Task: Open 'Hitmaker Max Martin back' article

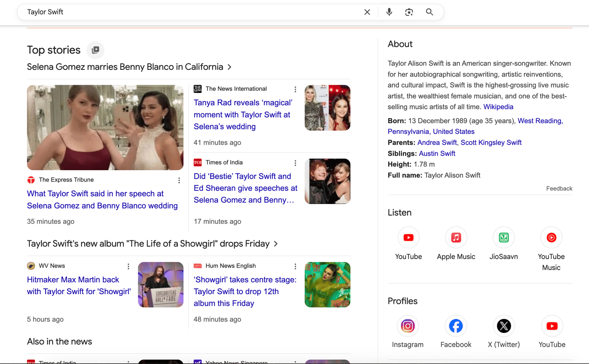Action: (x=79, y=286)
